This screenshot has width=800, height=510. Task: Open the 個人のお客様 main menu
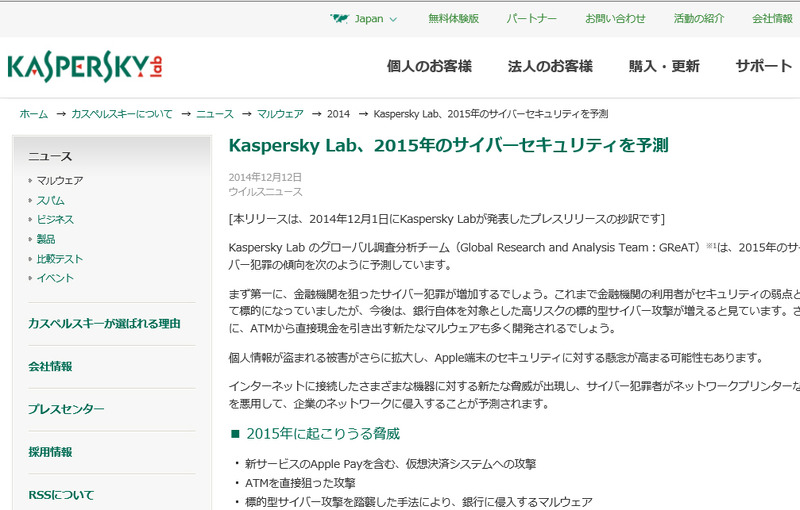click(429, 67)
